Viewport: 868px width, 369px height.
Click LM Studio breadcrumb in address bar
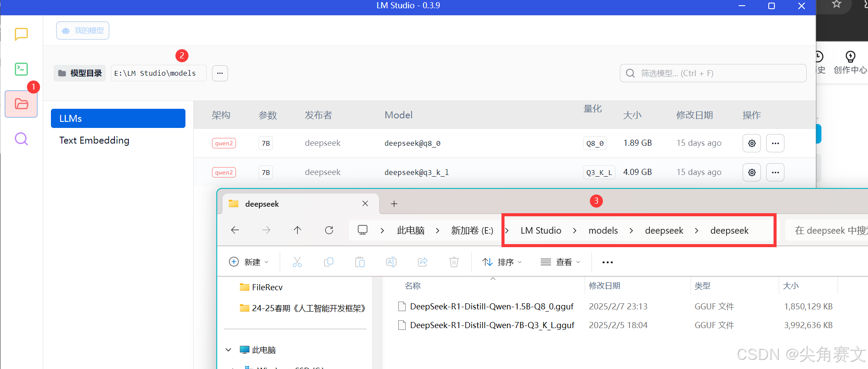coord(541,230)
